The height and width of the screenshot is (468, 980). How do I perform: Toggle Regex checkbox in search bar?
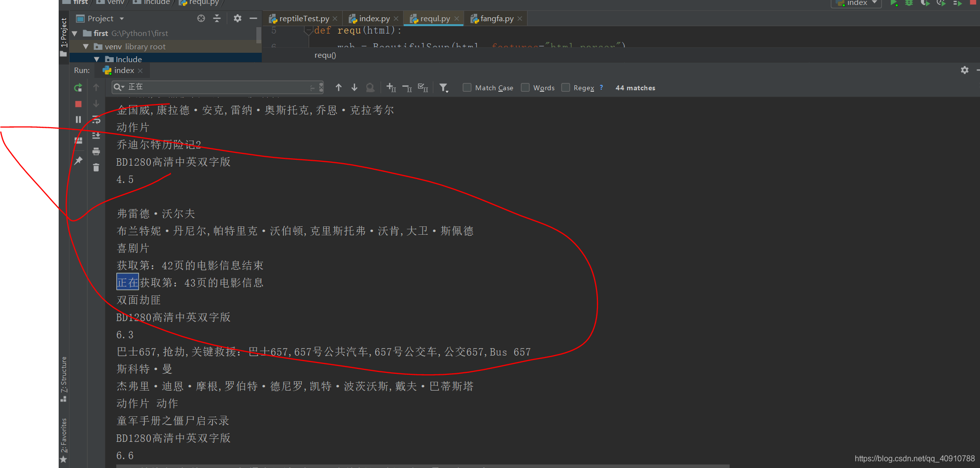coord(565,87)
